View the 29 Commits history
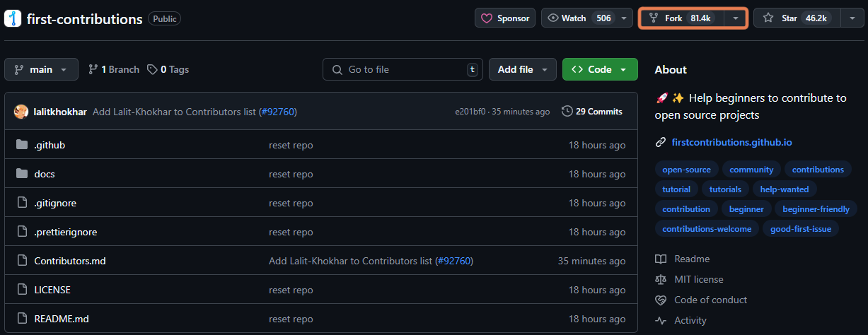This screenshot has width=868, height=335. pyautogui.click(x=592, y=112)
